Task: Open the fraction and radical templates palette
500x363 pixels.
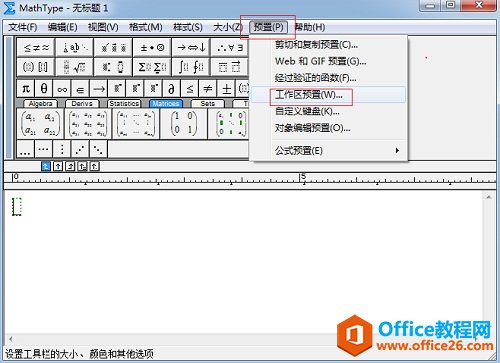Action: [75, 67]
